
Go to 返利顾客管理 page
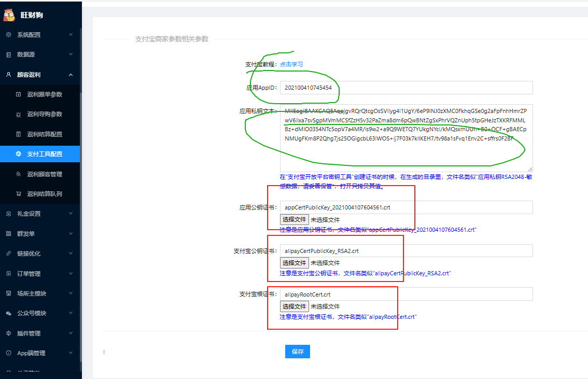point(45,174)
